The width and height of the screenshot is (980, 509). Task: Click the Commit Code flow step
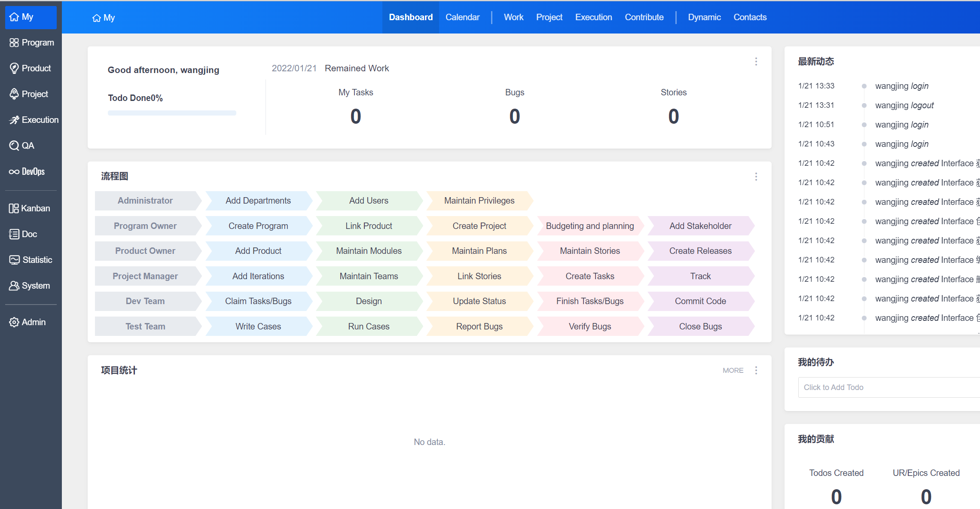point(700,301)
